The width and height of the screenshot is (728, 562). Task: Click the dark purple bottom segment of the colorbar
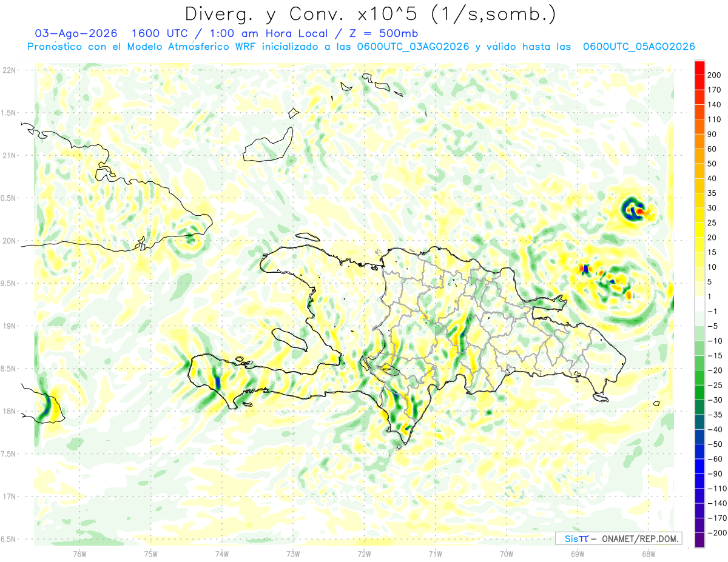[x=699, y=540]
